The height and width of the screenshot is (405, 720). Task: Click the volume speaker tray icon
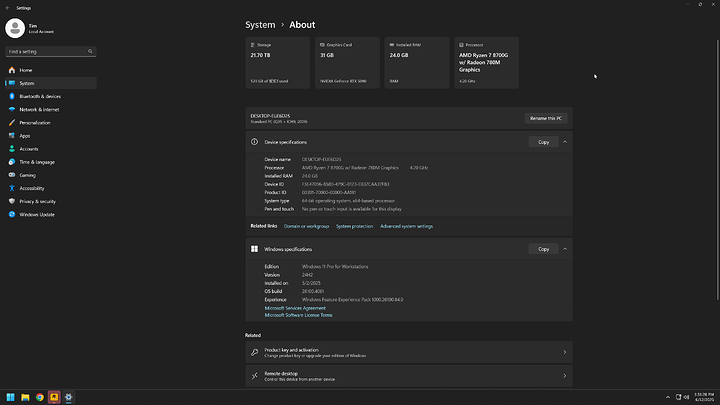click(x=686, y=397)
